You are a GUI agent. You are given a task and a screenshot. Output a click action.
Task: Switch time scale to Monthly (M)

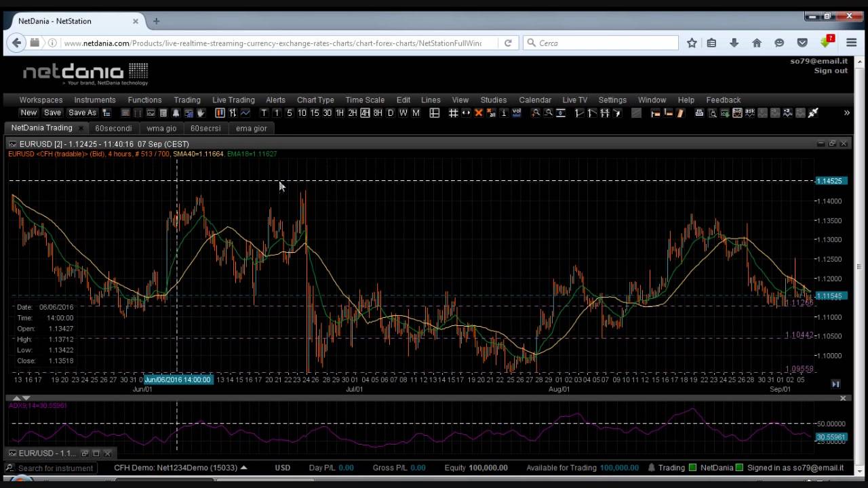[x=416, y=113]
